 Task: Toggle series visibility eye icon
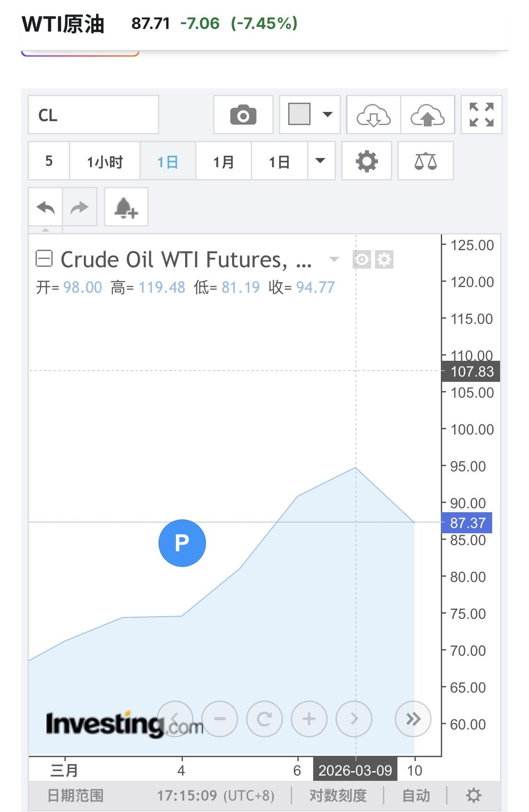coord(361,259)
